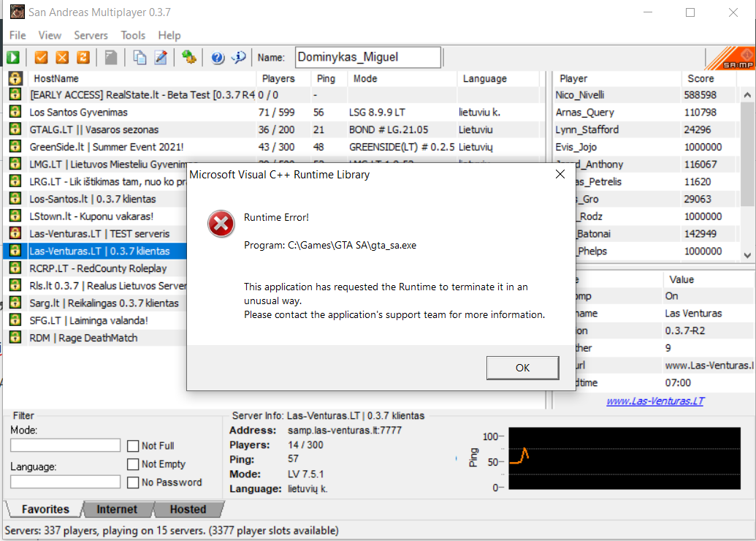756x541 pixels.
Task: Click lock icon beside RCRP.LT server
Action: (x=15, y=268)
